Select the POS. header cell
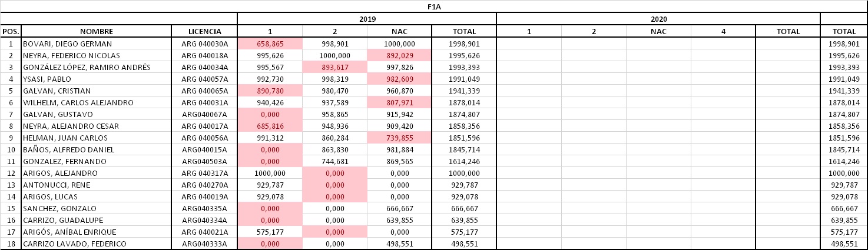This screenshot has width=868, height=250. 11,32
